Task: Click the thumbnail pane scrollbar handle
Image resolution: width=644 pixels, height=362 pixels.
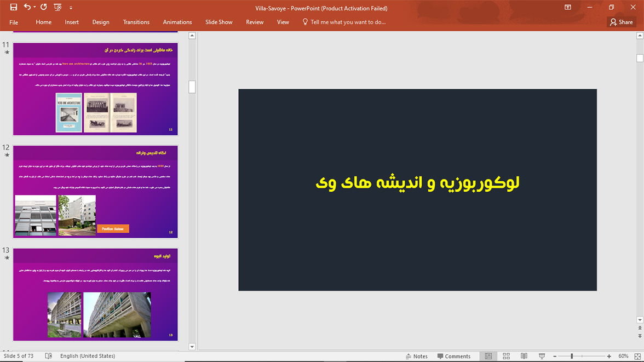Action: (192, 87)
